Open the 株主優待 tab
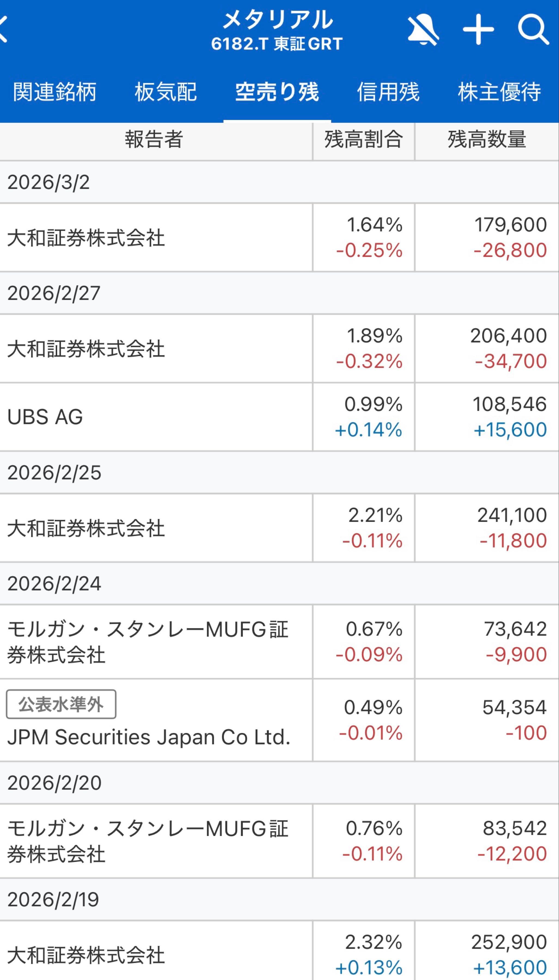This screenshot has width=559, height=980. (x=499, y=92)
